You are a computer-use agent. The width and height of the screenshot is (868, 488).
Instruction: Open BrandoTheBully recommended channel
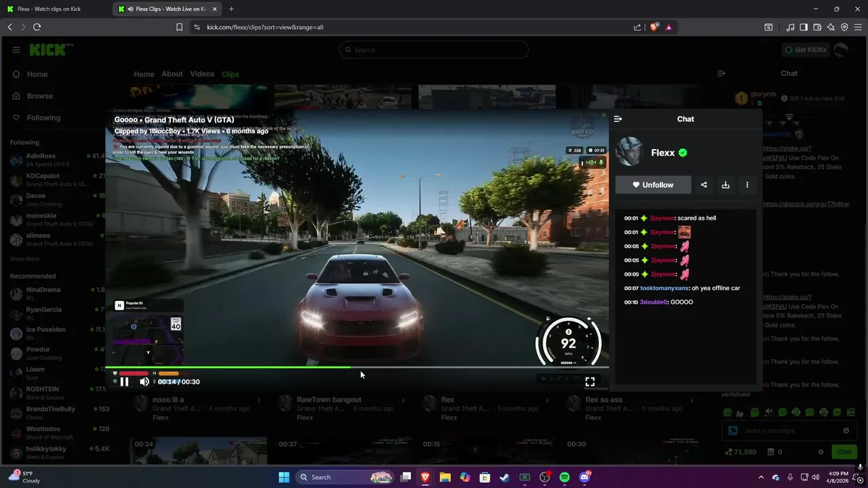click(57, 413)
